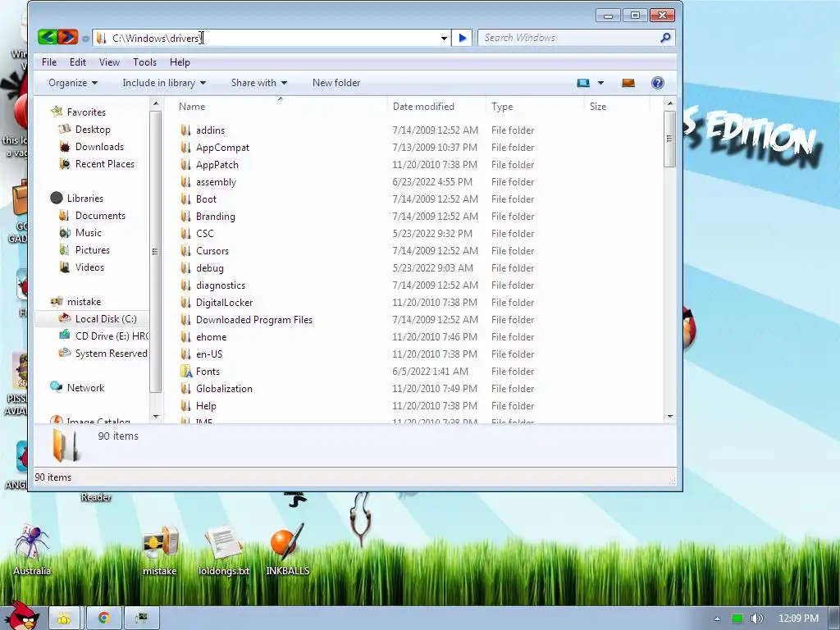Sort by the Type column header

click(x=502, y=106)
